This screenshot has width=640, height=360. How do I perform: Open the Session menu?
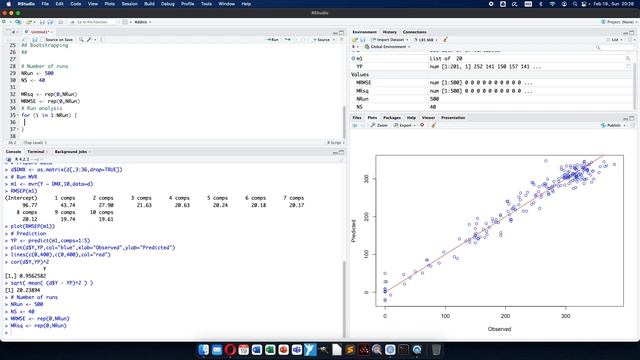click(x=129, y=4)
